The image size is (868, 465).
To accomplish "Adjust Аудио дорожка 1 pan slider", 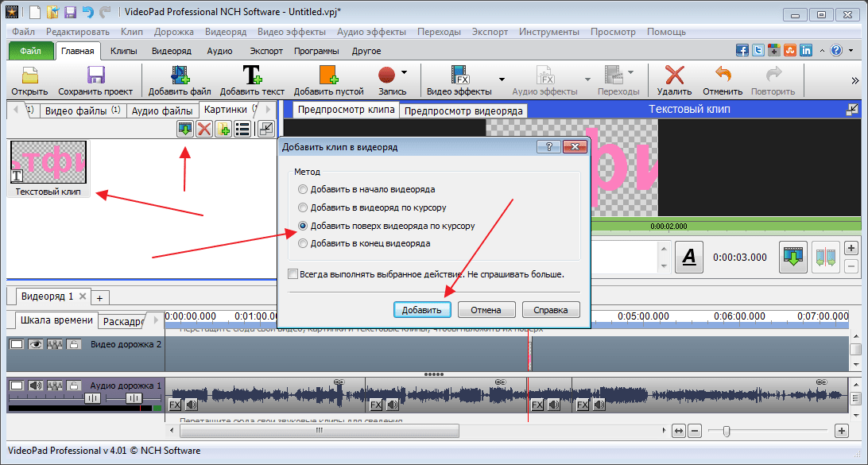I will (x=134, y=398).
